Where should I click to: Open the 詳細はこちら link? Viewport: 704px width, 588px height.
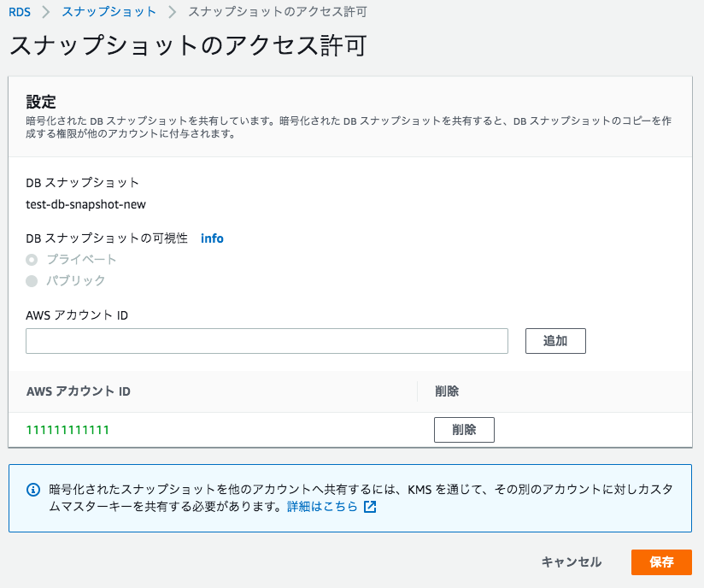tap(322, 507)
